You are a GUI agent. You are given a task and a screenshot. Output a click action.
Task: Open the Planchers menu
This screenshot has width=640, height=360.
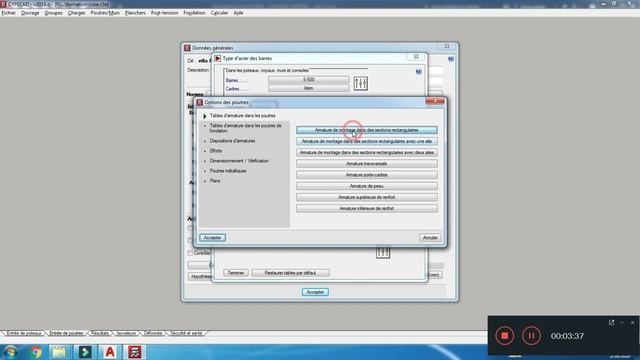coord(135,13)
